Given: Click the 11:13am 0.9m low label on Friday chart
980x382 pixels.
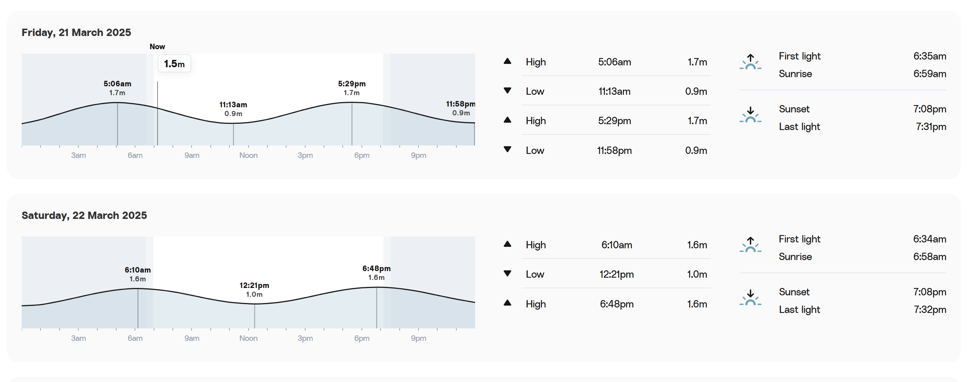Looking at the screenshot, I should coord(233,109).
